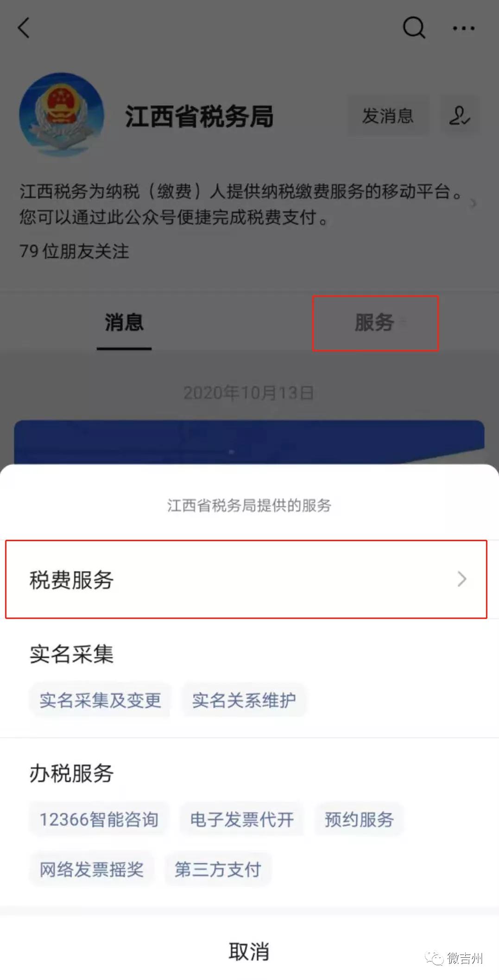
Task: Select 实名关系维护 service
Action: coord(244,700)
